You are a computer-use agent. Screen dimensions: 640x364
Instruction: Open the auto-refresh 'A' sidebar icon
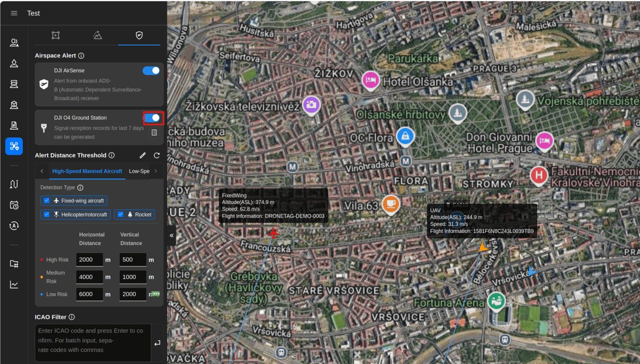(14, 225)
